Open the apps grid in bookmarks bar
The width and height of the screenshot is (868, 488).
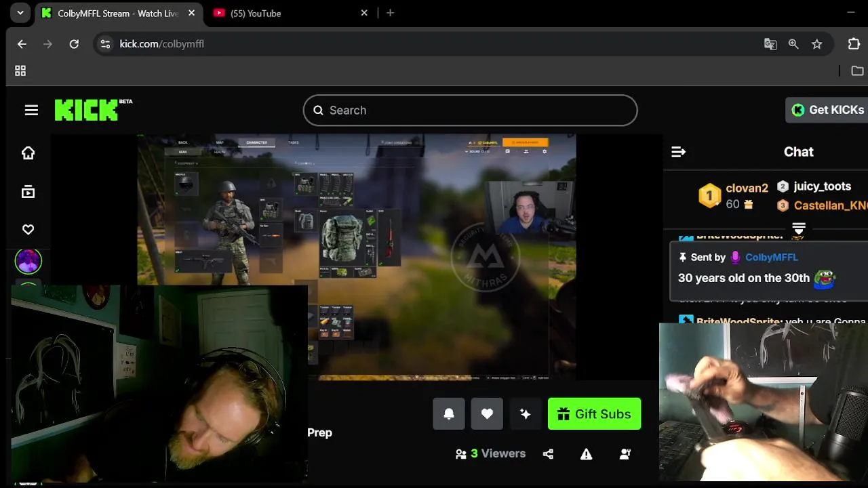tap(20, 70)
